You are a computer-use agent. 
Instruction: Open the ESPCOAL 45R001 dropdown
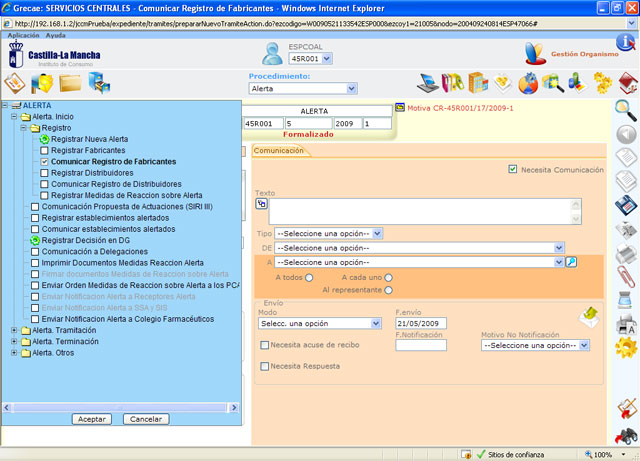pyautogui.click(x=311, y=59)
